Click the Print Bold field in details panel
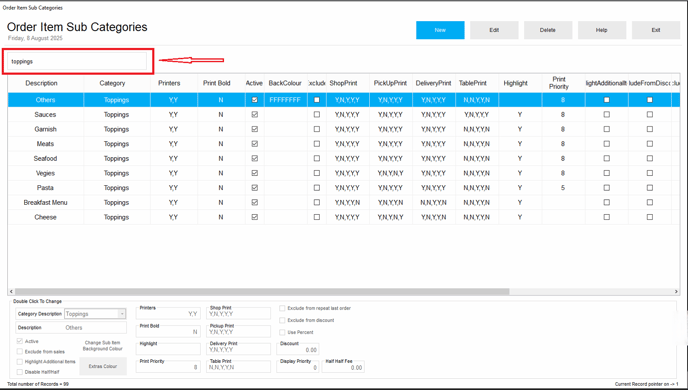The width and height of the screenshot is (688, 390). point(168,331)
